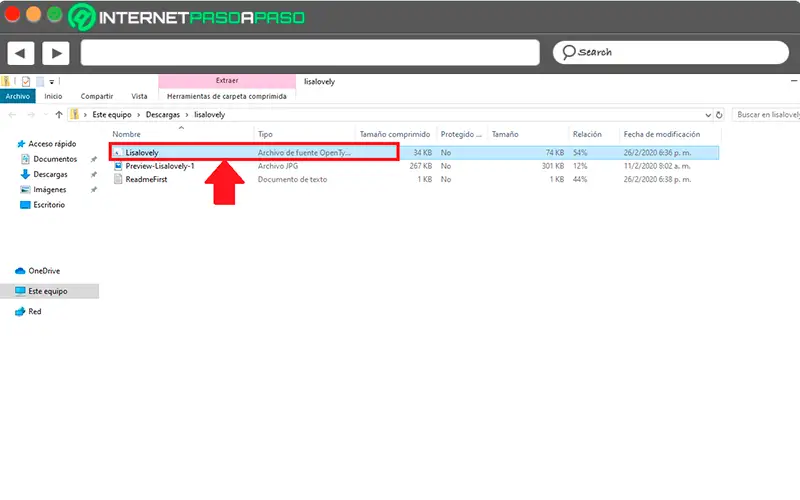Click the empty address bar field
Viewport: 800px width, 500px height.
(x=310, y=53)
